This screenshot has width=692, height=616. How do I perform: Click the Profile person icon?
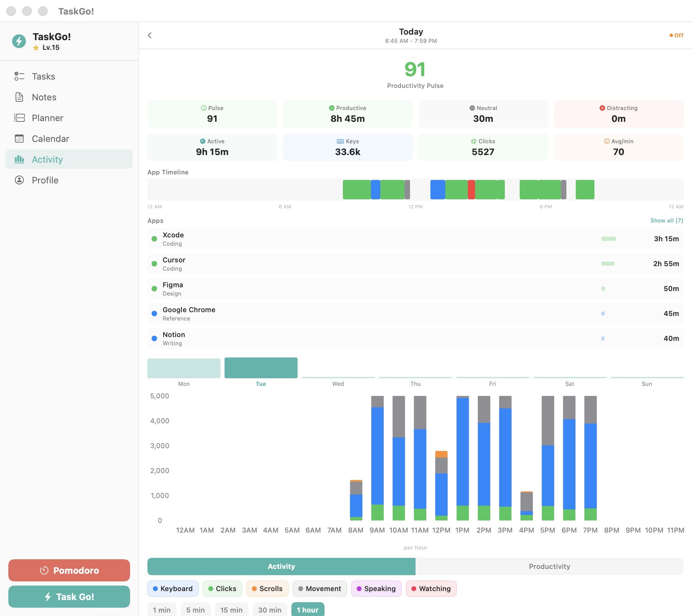[x=19, y=180]
